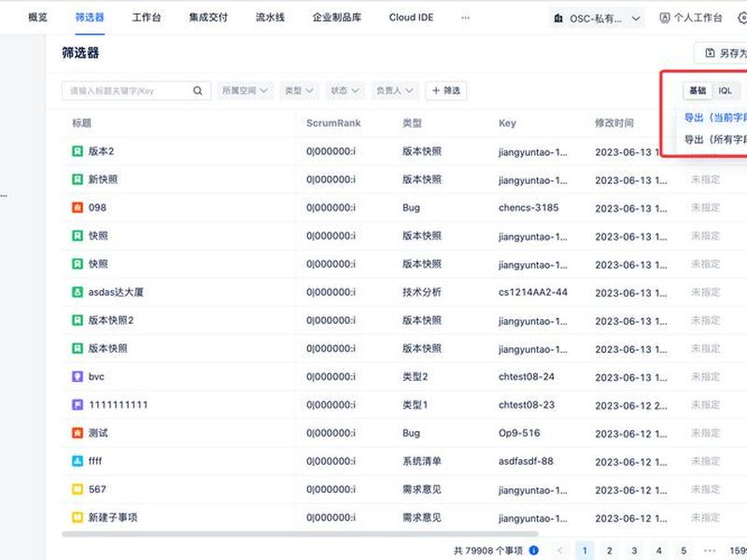Open the 集成交付 tab
This screenshot has height=560, width=747.
tap(208, 18)
